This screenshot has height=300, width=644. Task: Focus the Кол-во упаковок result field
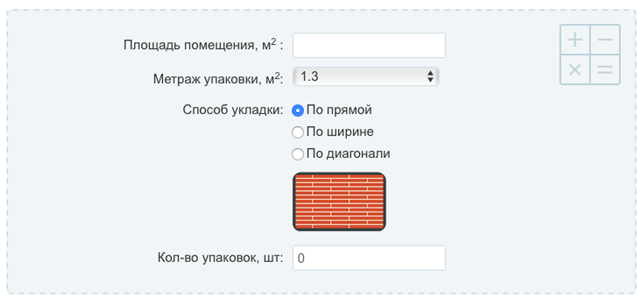click(369, 258)
